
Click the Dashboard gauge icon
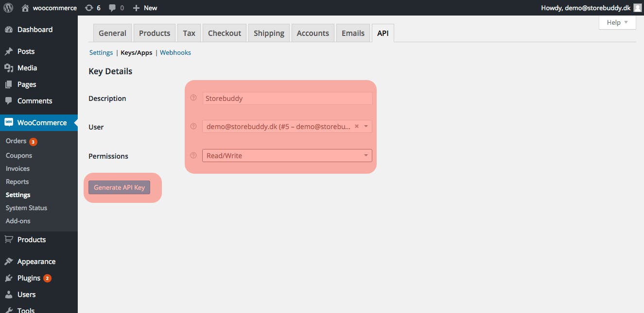pyautogui.click(x=9, y=30)
